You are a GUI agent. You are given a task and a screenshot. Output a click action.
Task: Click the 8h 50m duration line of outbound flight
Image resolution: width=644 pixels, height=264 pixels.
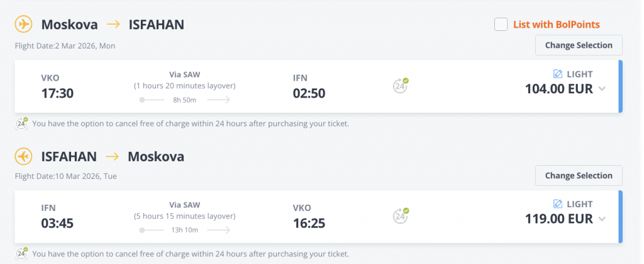pyautogui.click(x=185, y=100)
